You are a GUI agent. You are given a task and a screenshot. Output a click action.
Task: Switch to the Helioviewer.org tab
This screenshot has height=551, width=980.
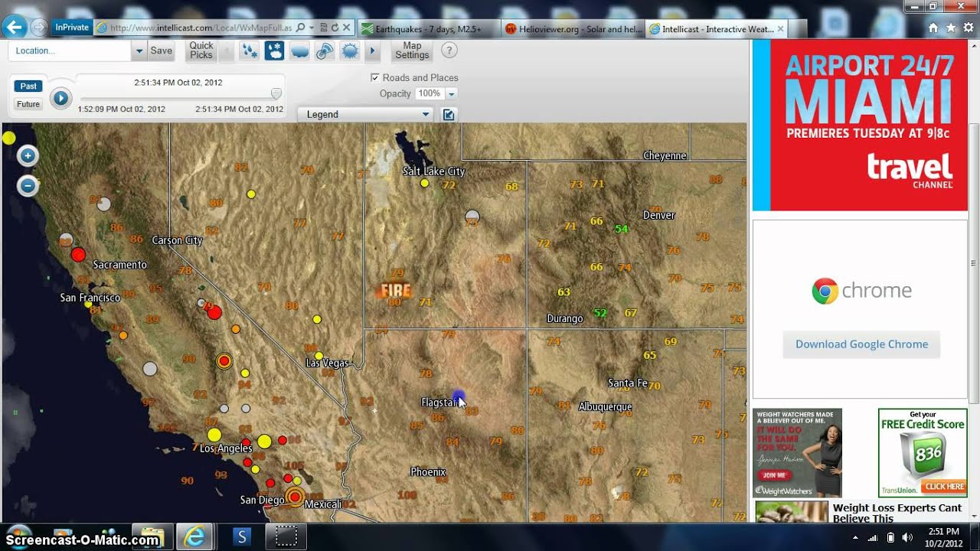pos(573,29)
